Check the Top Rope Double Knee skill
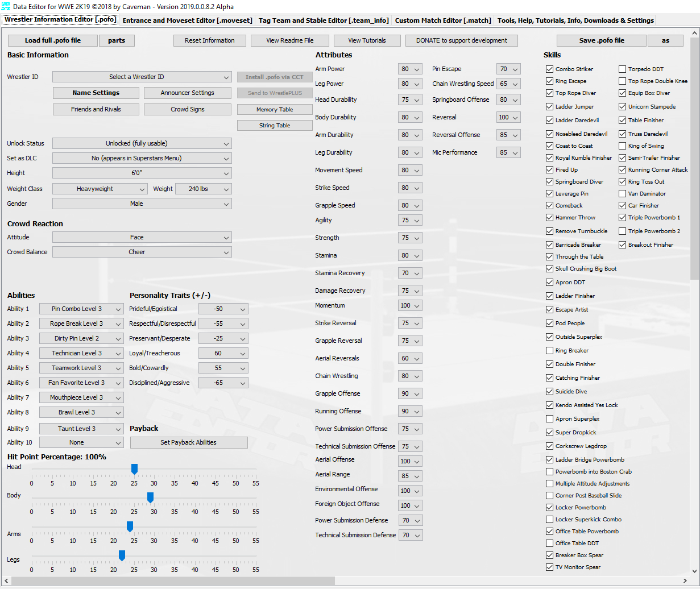700x589 pixels. point(622,81)
